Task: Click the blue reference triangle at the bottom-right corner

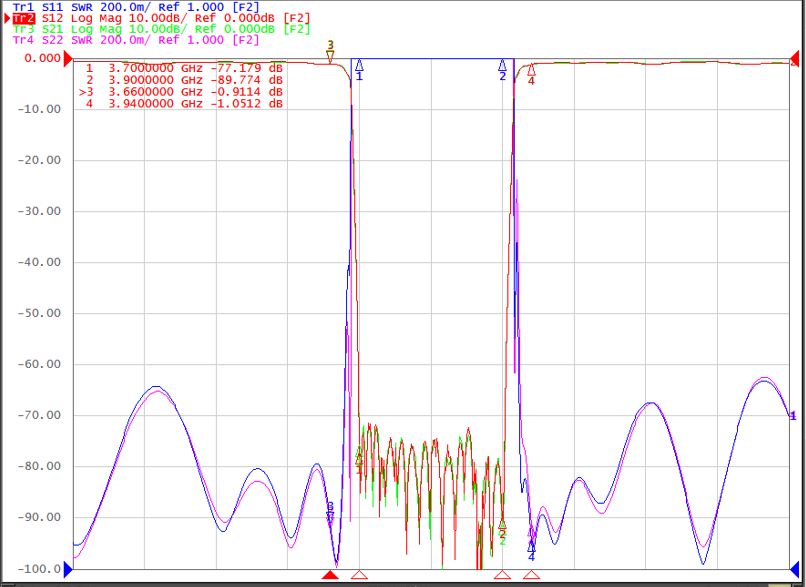Action: pos(794,569)
